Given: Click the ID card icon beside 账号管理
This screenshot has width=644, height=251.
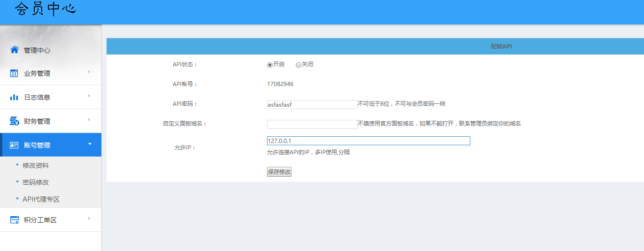Looking at the screenshot, I should coord(14,145).
